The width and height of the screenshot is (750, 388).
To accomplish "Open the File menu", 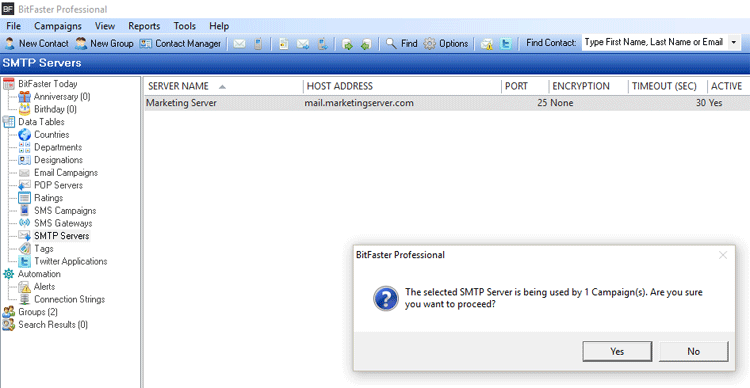I will (x=13, y=26).
